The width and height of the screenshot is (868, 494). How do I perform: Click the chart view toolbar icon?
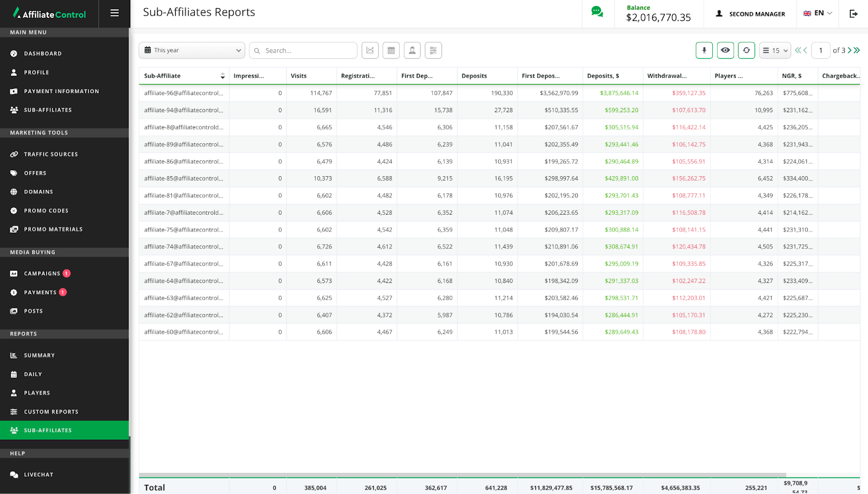pyautogui.click(x=370, y=50)
